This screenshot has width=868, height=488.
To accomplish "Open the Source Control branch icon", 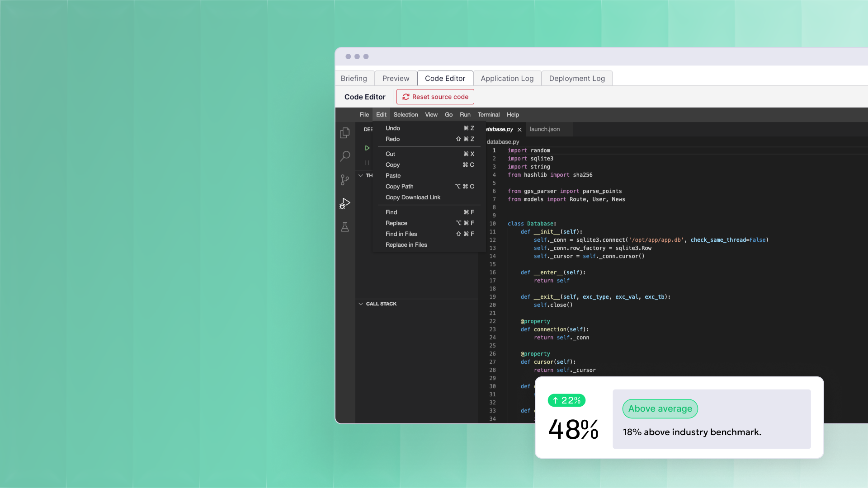I will coord(345,180).
